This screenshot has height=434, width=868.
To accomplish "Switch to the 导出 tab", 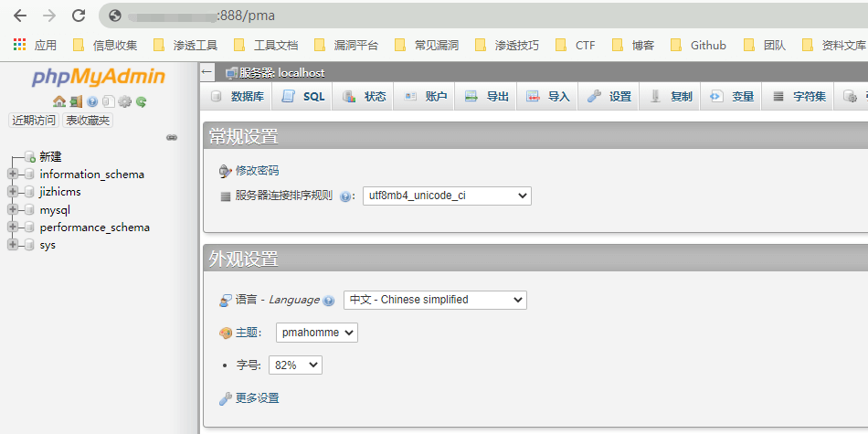I will pyautogui.click(x=486, y=97).
